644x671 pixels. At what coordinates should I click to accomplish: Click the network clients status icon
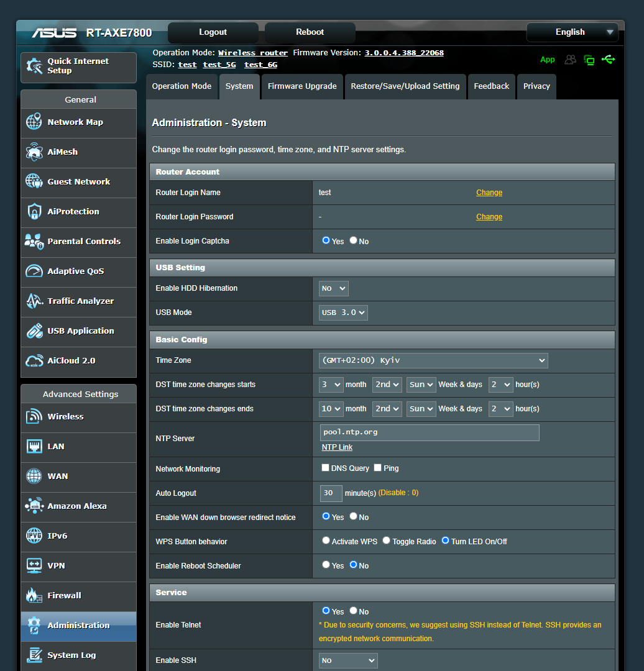(x=589, y=60)
